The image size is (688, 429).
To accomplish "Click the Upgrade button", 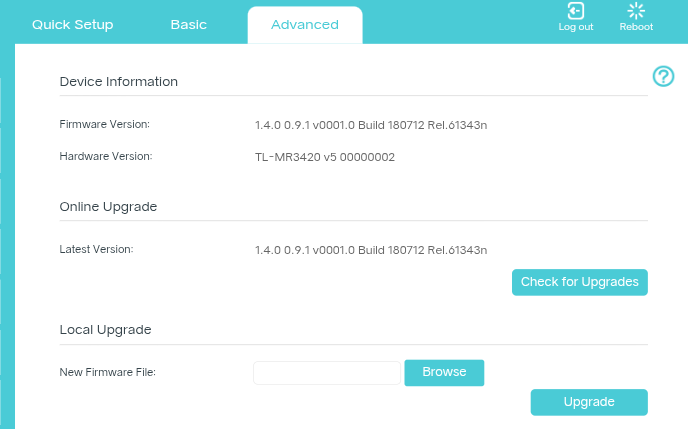I will [589, 402].
